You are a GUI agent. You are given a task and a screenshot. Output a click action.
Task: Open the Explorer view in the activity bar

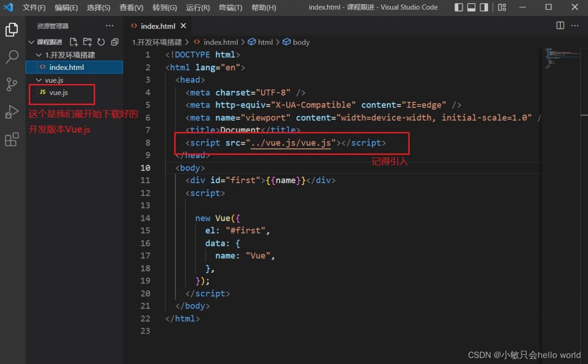11,30
